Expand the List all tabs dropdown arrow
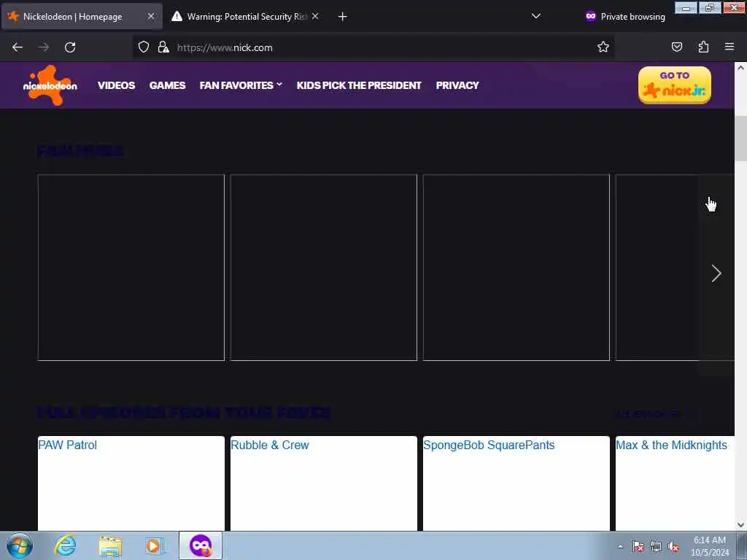Image resolution: width=747 pixels, height=560 pixels. point(536,16)
